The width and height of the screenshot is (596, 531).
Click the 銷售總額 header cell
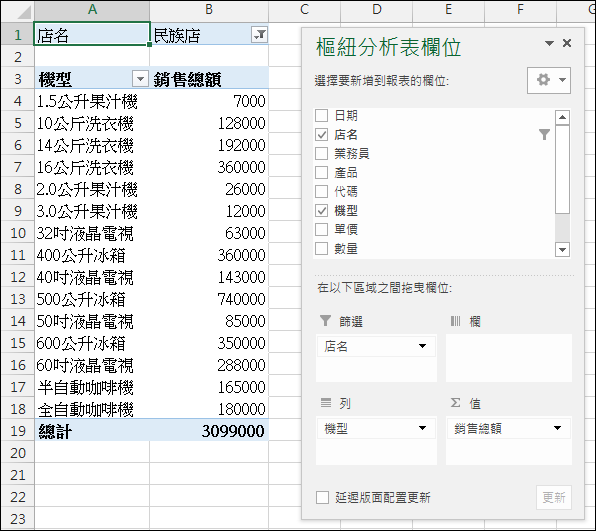[x=209, y=79]
